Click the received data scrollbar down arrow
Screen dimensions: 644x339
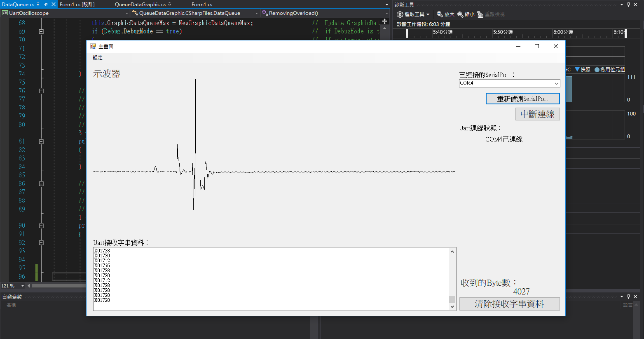[452, 306]
